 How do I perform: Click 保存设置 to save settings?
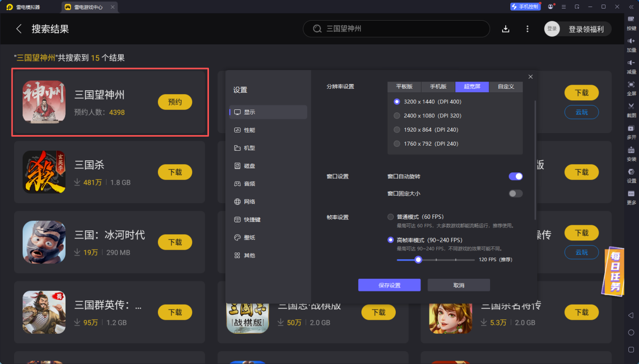(389, 285)
